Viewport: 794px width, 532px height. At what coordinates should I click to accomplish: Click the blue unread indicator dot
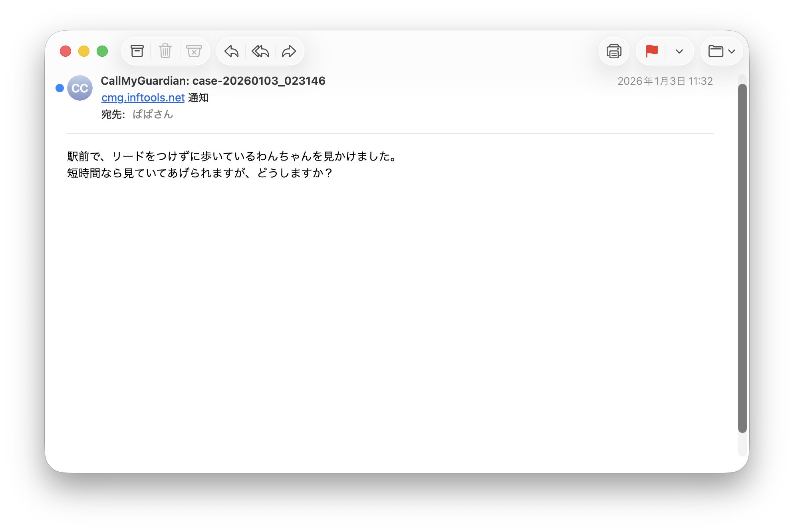pos(60,88)
